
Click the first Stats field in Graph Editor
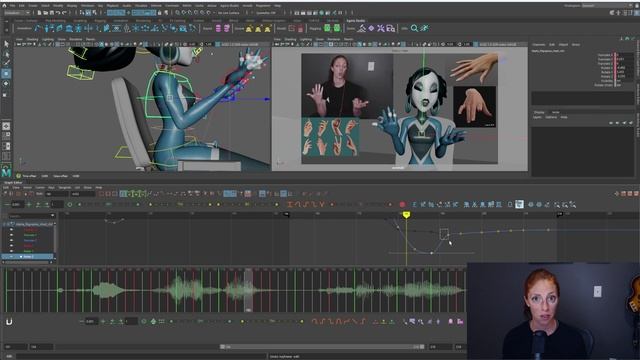[57, 194]
